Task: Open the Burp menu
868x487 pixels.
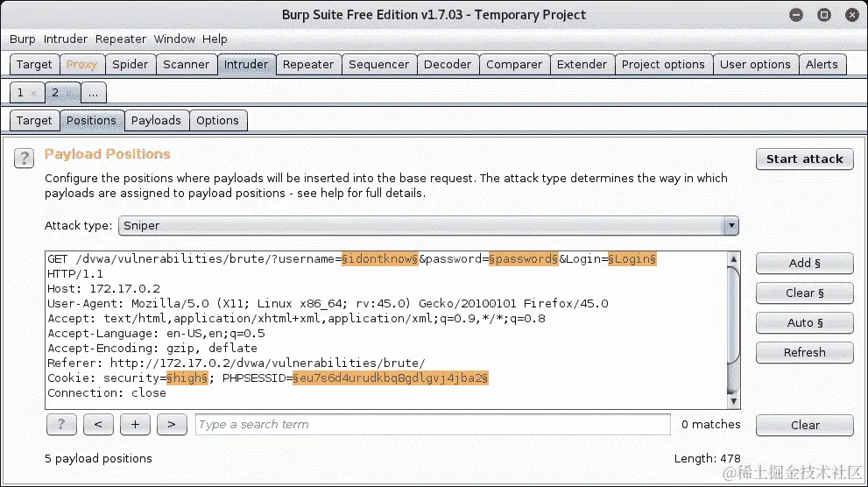Action: pos(22,39)
